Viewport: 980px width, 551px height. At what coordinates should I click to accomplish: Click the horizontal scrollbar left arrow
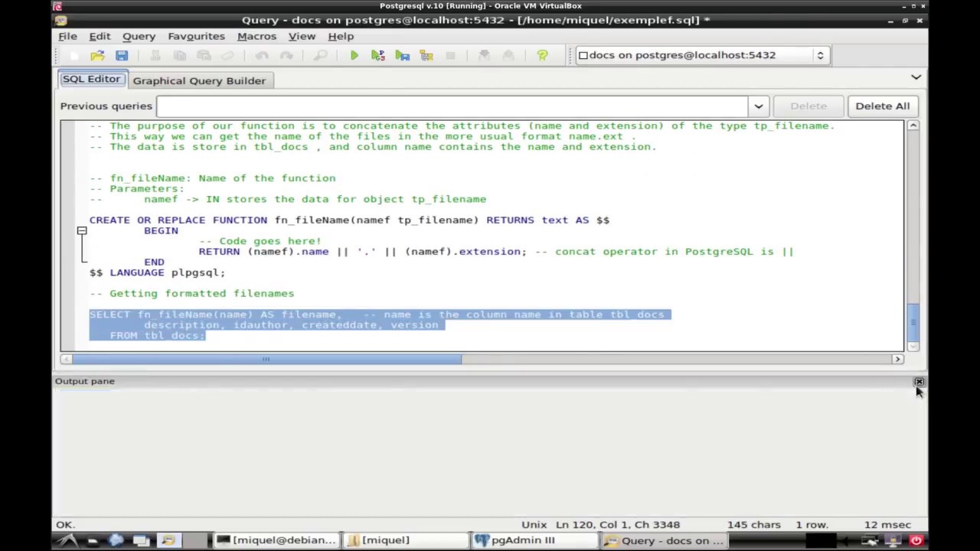pos(66,359)
